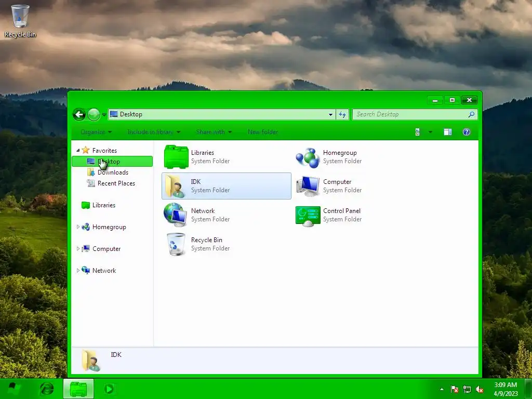532x399 pixels.
Task: Open the Network globe icon in file list
Action: (176, 215)
